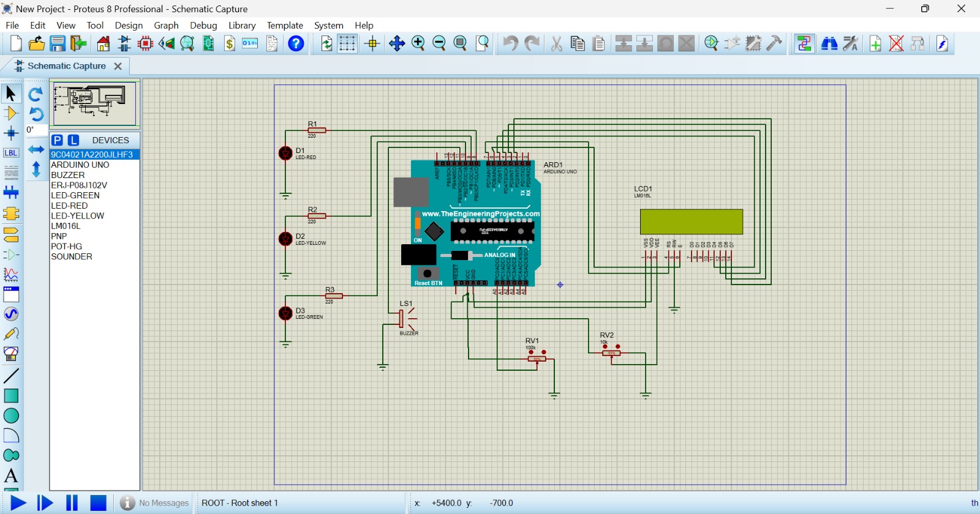980x514 pixels.
Task: Click the Search and Tag binoculars icon
Action: [x=829, y=43]
